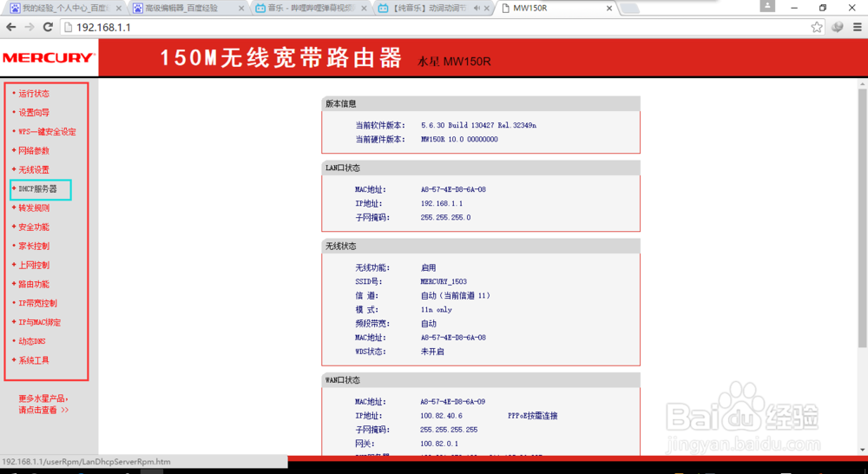Close the 音乐 哔哩哔哩 tab
This screenshot has height=474, width=868.
(x=364, y=9)
